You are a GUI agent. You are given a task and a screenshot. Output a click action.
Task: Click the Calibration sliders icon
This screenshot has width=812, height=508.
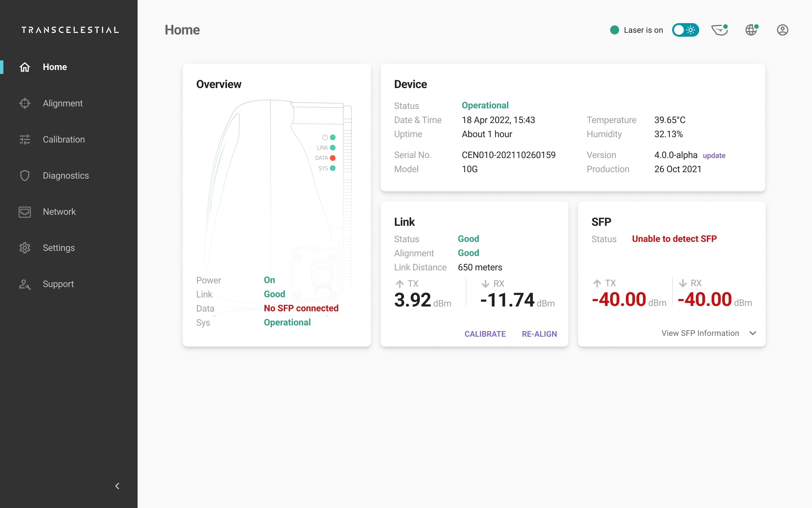25,139
